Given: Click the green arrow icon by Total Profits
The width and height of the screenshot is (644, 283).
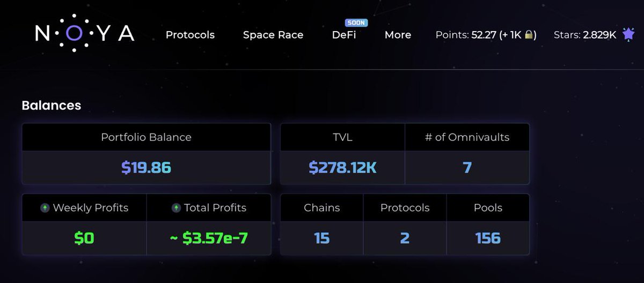Looking at the screenshot, I should coord(176,208).
